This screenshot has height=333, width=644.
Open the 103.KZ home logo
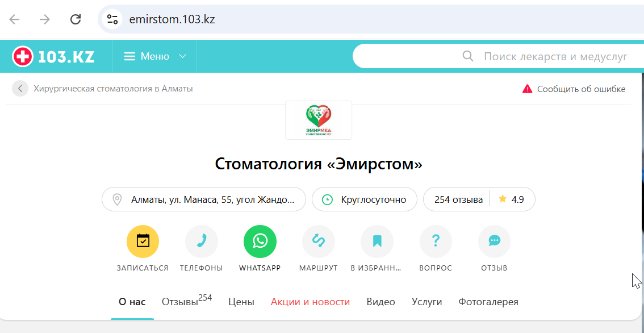pyautogui.click(x=53, y=57)
